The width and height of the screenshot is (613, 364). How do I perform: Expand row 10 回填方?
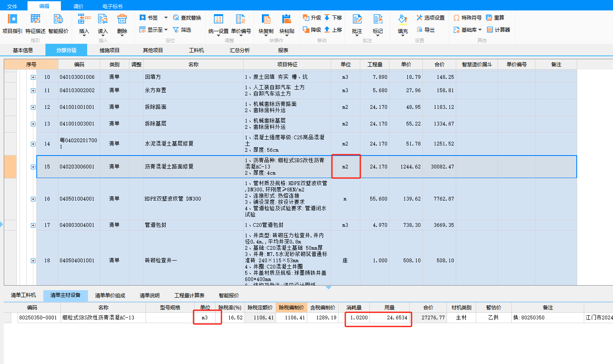click(33, 77)
